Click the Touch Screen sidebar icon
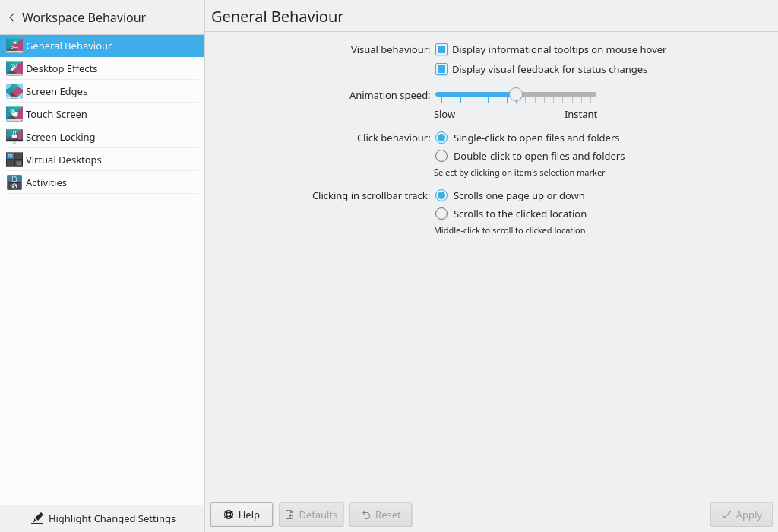 (14, 114)
